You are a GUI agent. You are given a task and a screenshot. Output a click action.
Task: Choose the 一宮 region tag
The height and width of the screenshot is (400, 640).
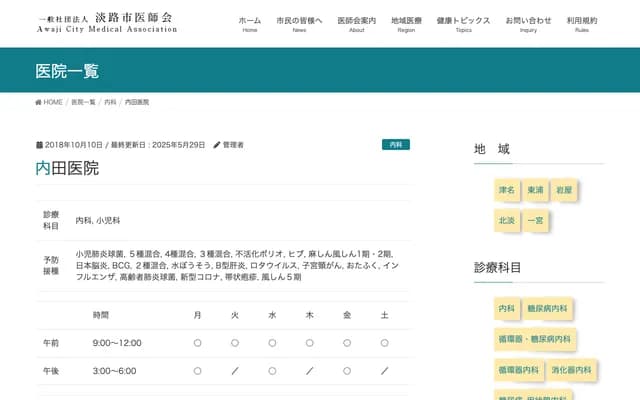[x=536, y=219]
